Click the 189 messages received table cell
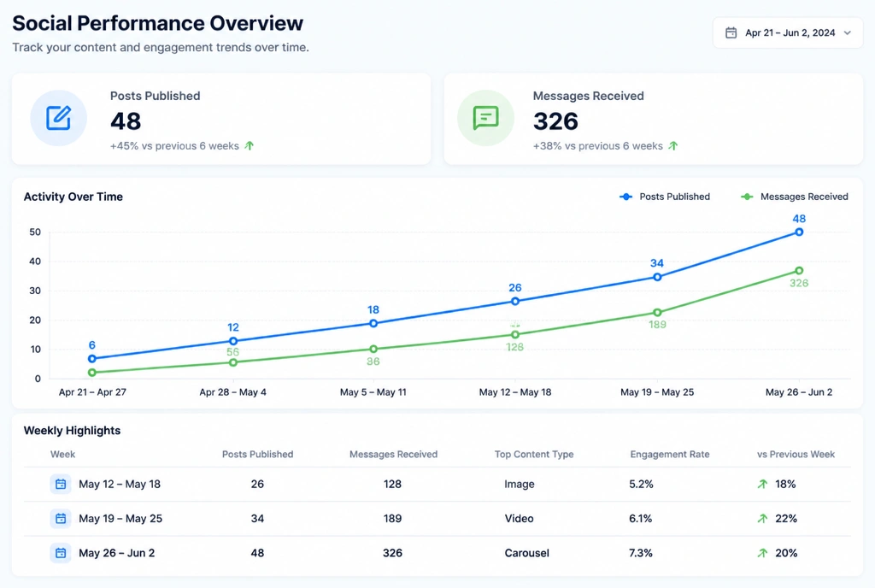Image resolution: width=875 pixels, height=588 pixels. 392,518
